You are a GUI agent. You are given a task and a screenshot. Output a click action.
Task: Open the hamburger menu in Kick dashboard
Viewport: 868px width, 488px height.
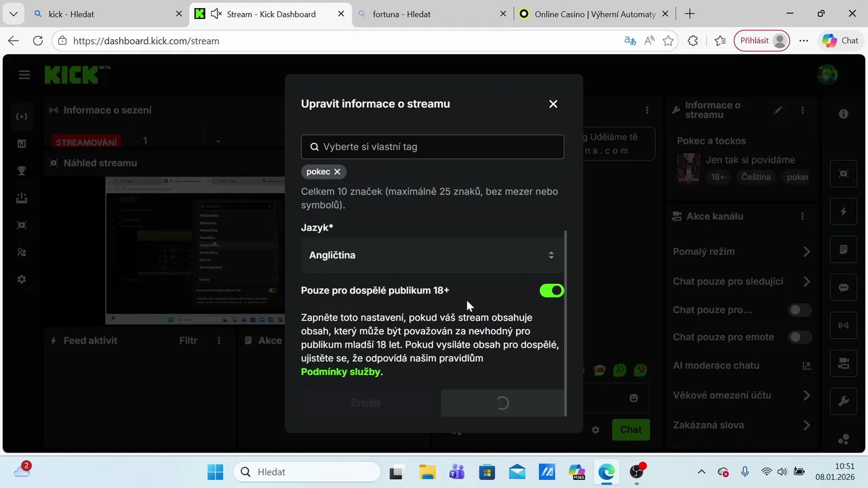[24, 75]
